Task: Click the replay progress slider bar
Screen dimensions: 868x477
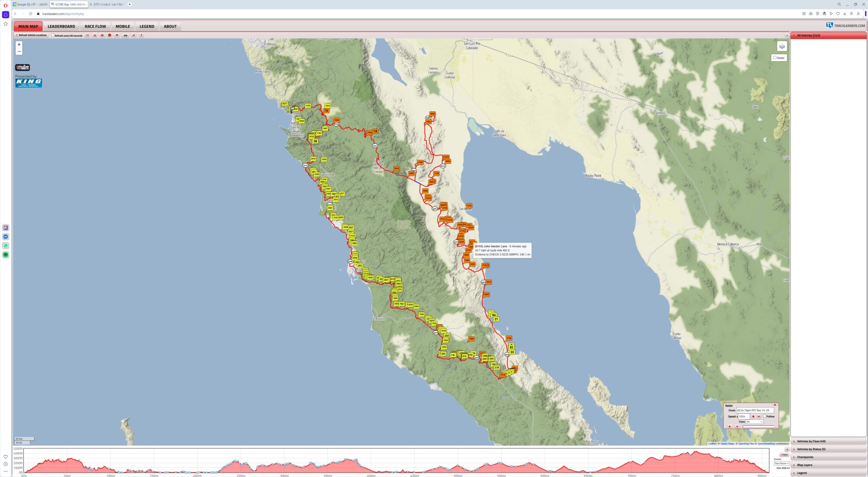Action: click(758, 427)
